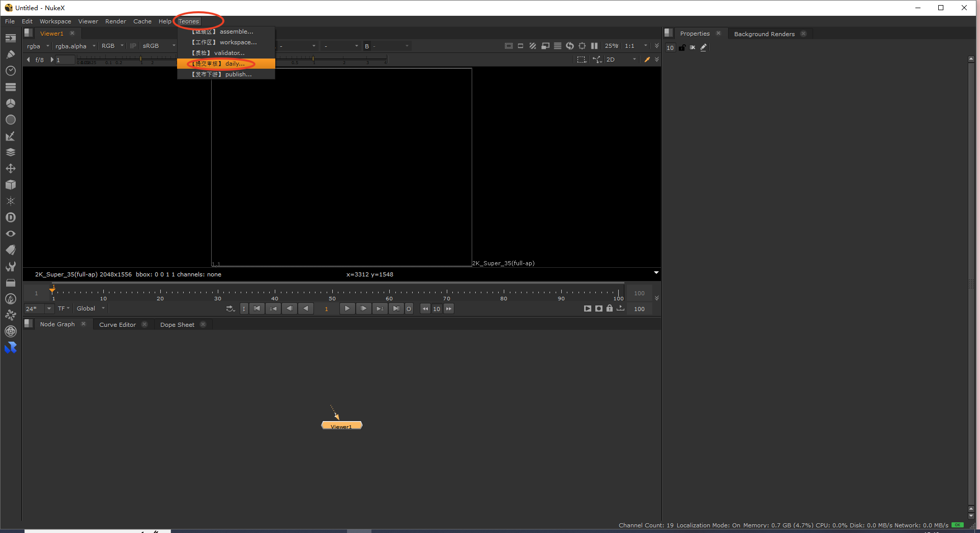Open the 3D nodes cube icon

10,185
